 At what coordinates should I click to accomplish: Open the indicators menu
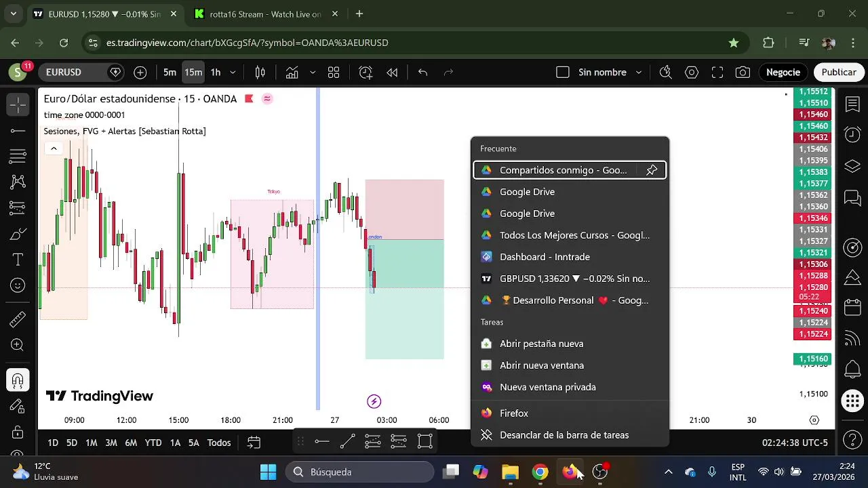tap(292, 73)
